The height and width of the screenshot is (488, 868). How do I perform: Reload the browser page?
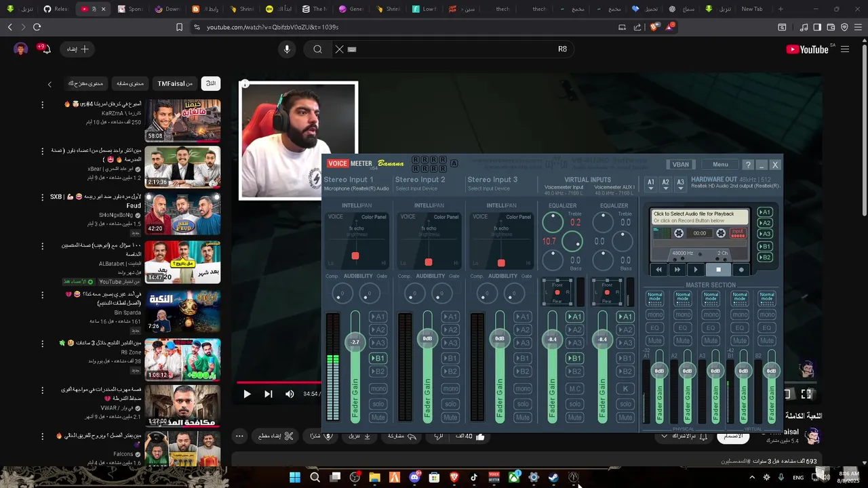point(37,27)
